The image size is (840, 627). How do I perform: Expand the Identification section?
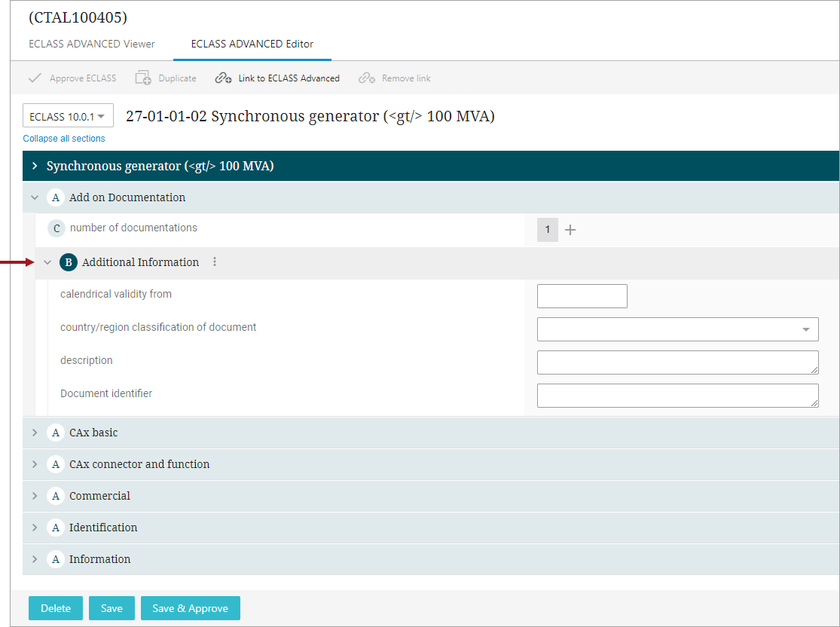(x=35, y=528)
